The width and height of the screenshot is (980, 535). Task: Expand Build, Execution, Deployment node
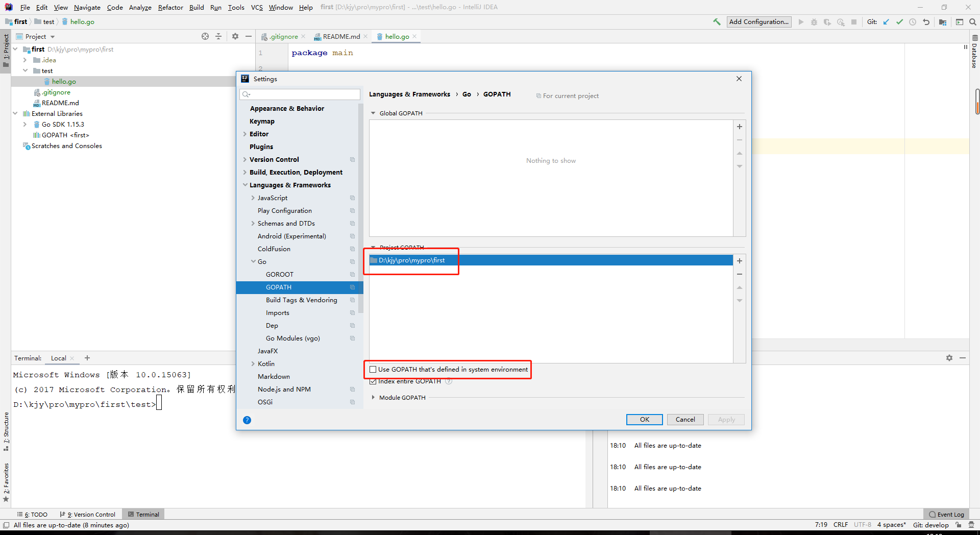[245, 172]
